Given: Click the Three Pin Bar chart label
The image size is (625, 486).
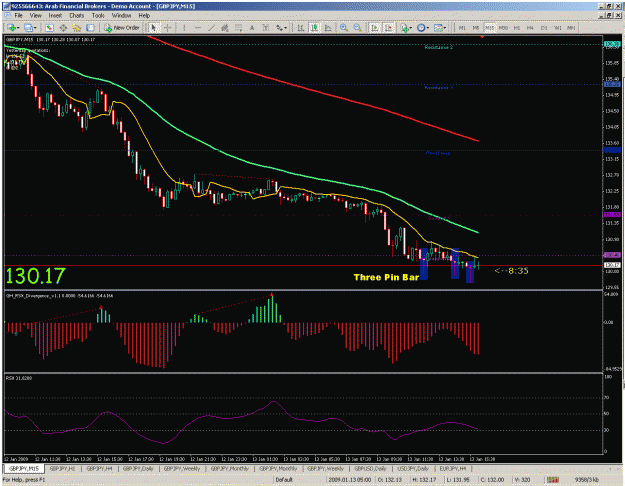Looking at the screenshot, I should point(386,277).
